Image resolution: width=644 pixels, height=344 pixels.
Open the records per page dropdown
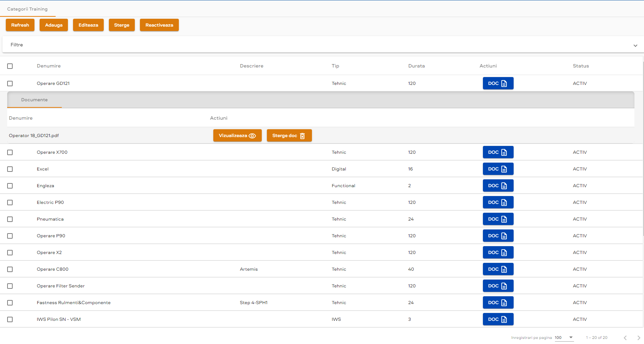[x=564, y=338]
